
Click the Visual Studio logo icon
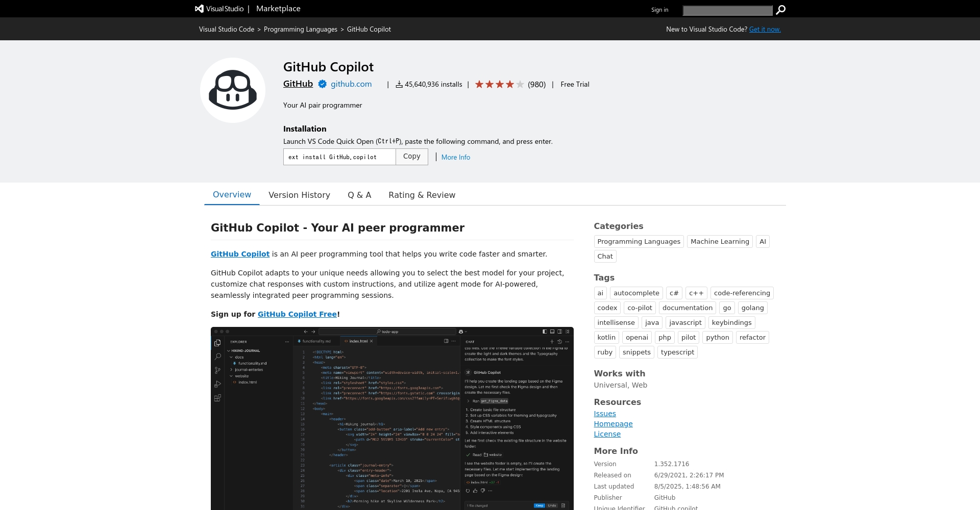click(199, 9)
